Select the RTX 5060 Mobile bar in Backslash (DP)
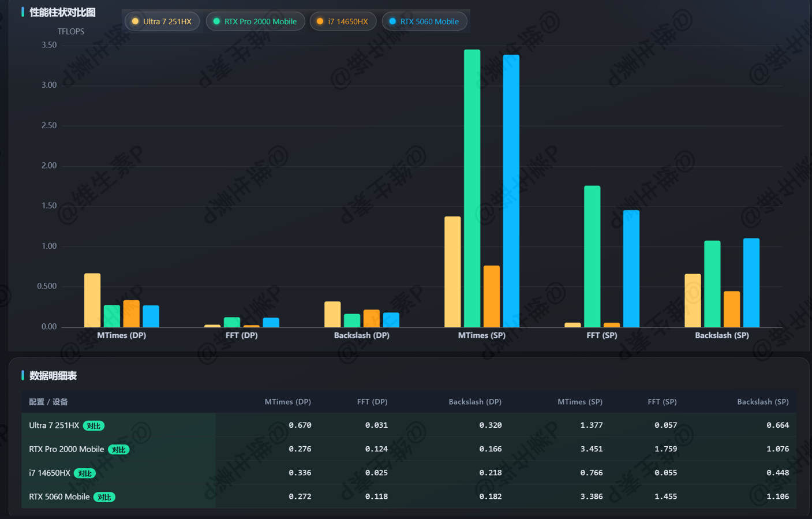The width and height of the screenshot is (812, 519). 391,320
